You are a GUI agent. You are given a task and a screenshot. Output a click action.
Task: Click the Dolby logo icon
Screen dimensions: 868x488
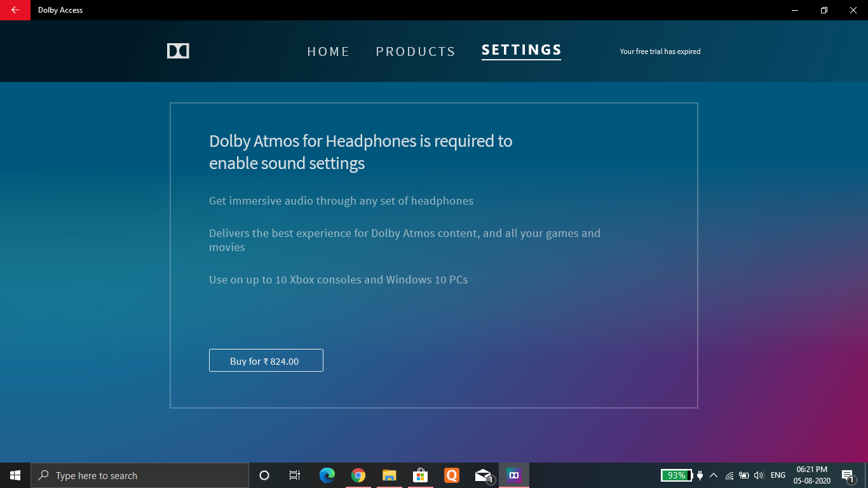point(178,51)
